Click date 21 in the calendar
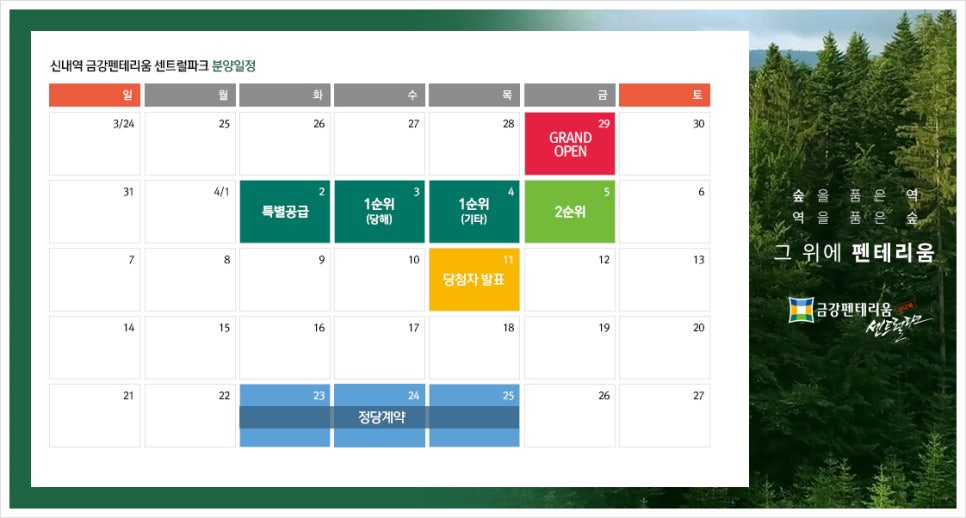Image resolution: width=966 pixels, height=518 pixels. (x=95, y=416)
